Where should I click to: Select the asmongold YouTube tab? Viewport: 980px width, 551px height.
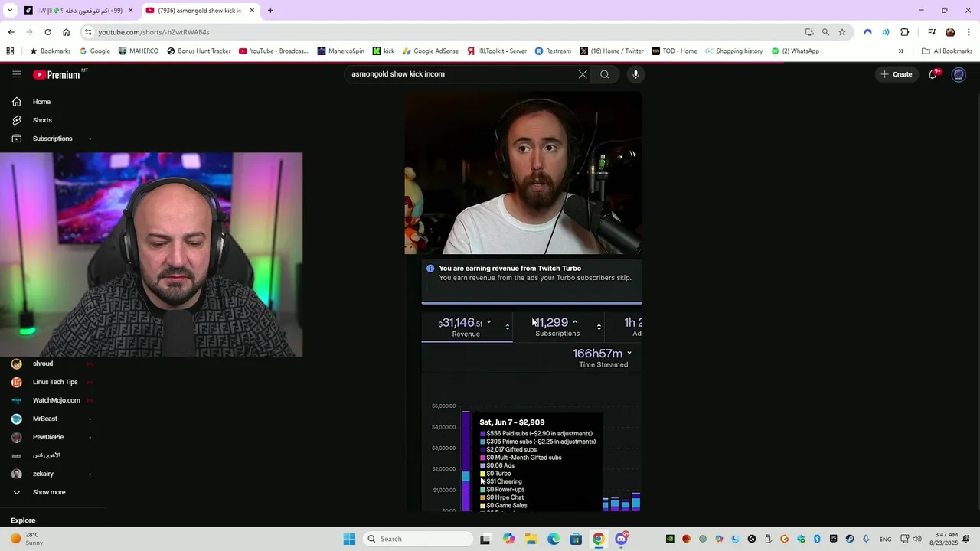[201, 11]
